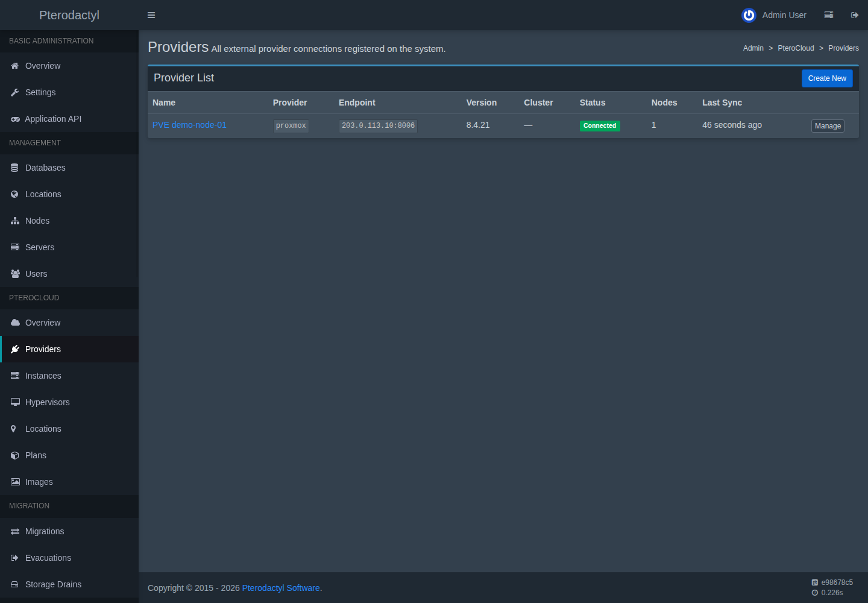Screen dimensions: 868x603
Task: Click the Status column header
Action: click(593, 103)
